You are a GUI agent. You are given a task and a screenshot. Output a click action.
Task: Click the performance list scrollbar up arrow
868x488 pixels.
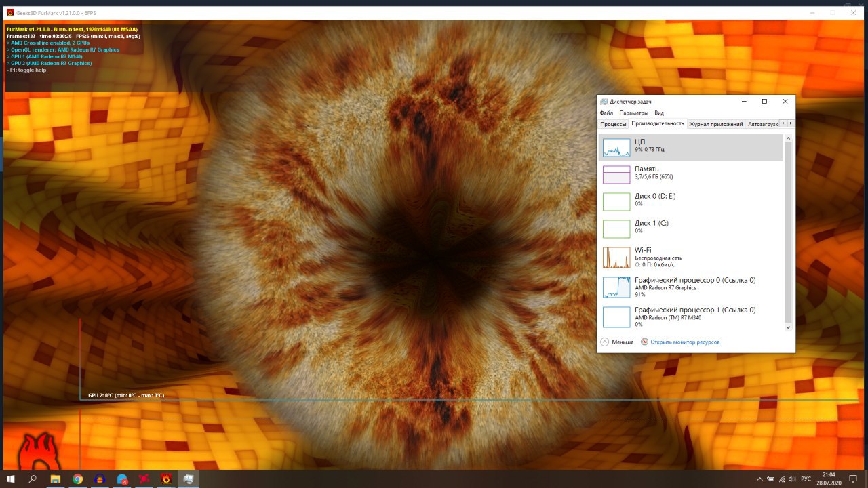[788, 138]
